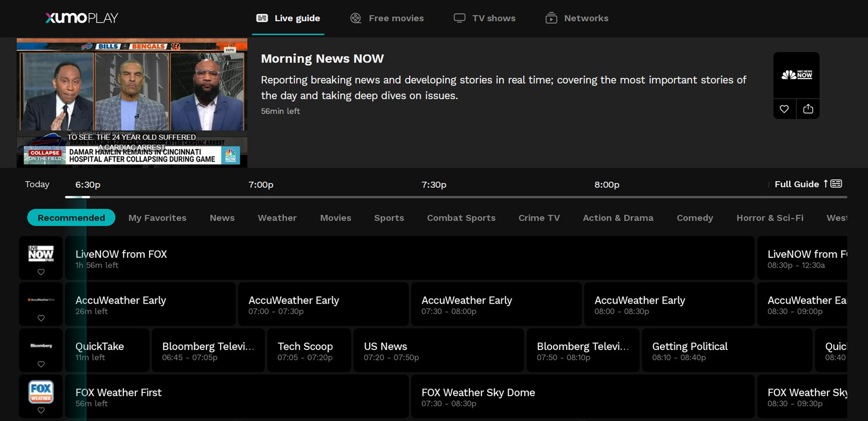868x421 pixels.
Task: Favorite the LiveNOW FOX channel
Action: [41, 272]
